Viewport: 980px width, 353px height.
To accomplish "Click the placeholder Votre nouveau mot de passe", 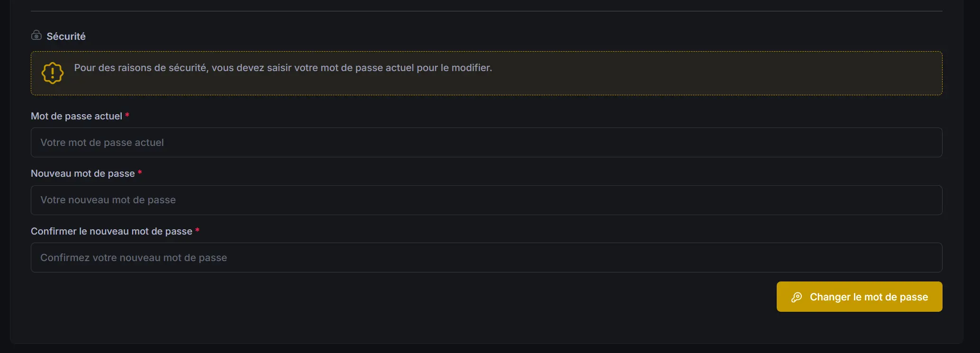I will [x=108, y=199].
